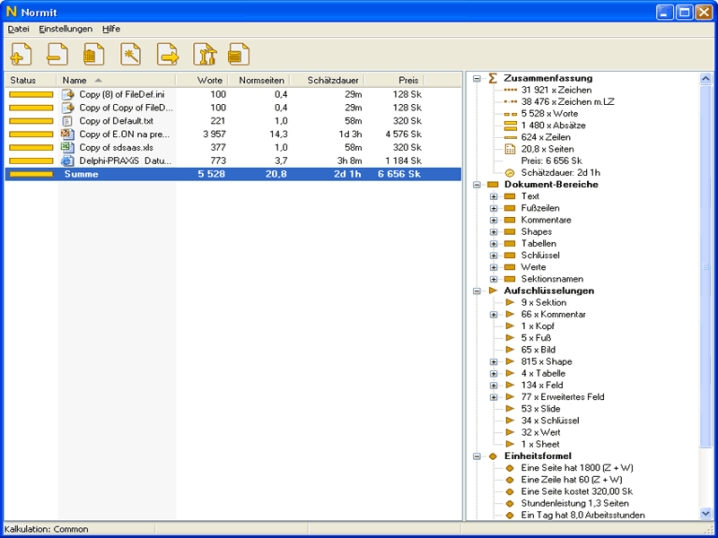Click the remove document toolbar icon

pos(57,53)
